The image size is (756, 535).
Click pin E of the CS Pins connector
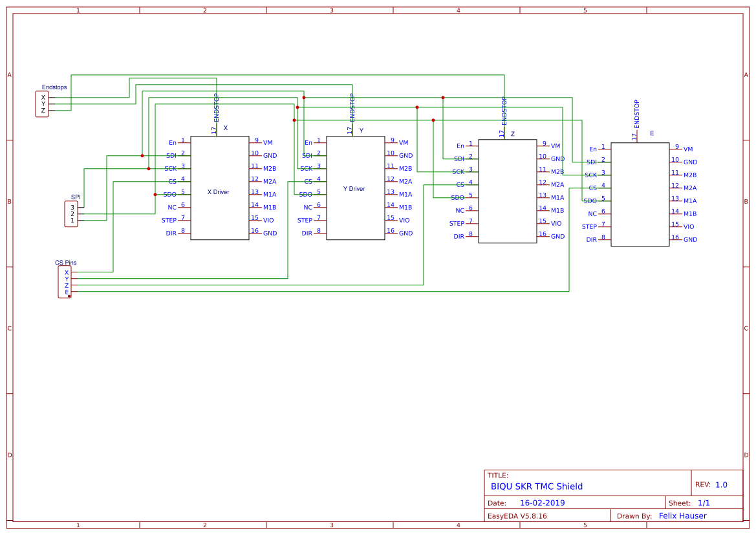point(66,292)
